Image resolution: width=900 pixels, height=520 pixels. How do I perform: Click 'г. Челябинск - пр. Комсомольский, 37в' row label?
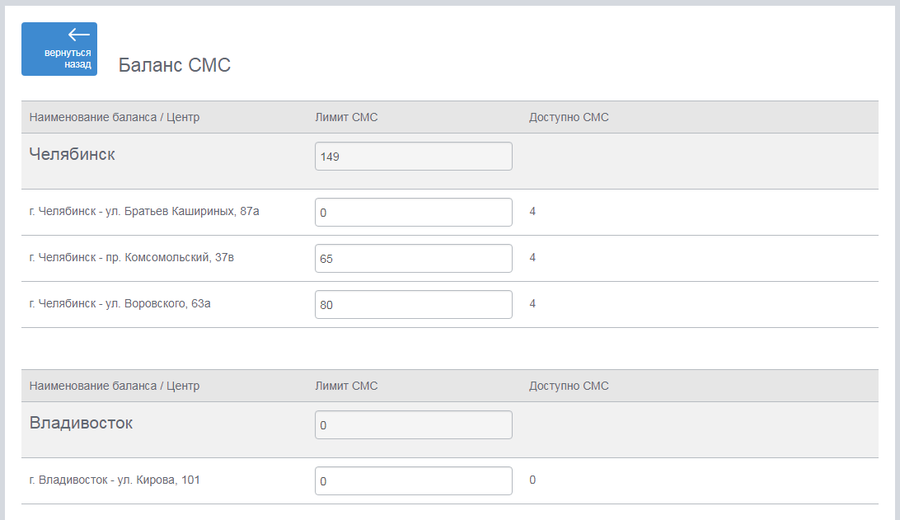131,257
